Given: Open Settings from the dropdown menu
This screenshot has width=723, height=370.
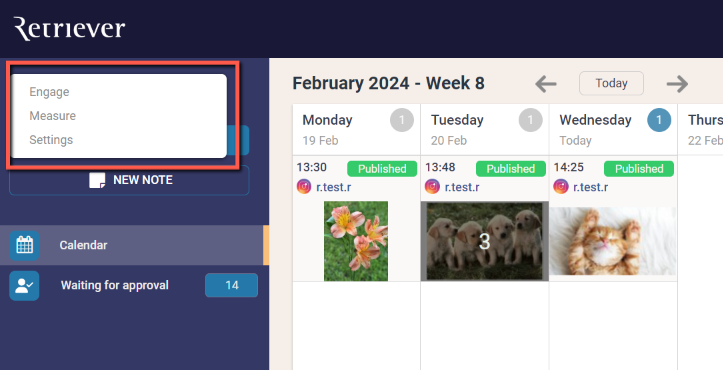Looking at the screenshot, I should coord(51,140).
